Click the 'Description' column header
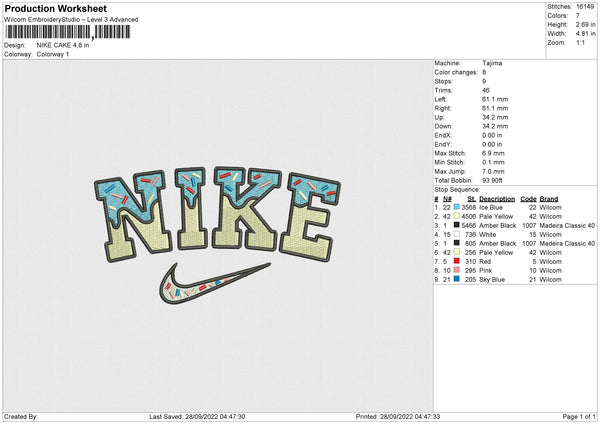 (x=497, y=199)
